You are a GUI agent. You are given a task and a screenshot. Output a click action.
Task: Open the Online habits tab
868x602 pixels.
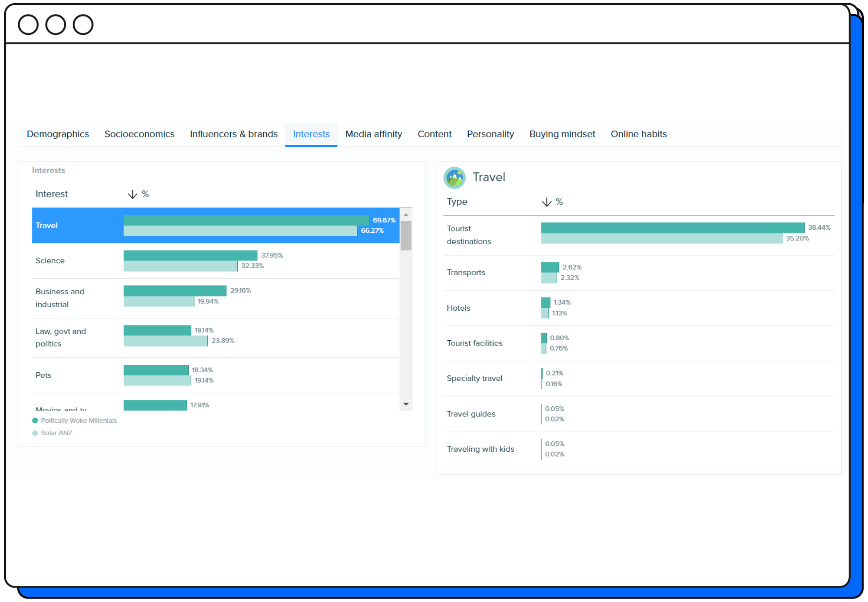[638, 134]
